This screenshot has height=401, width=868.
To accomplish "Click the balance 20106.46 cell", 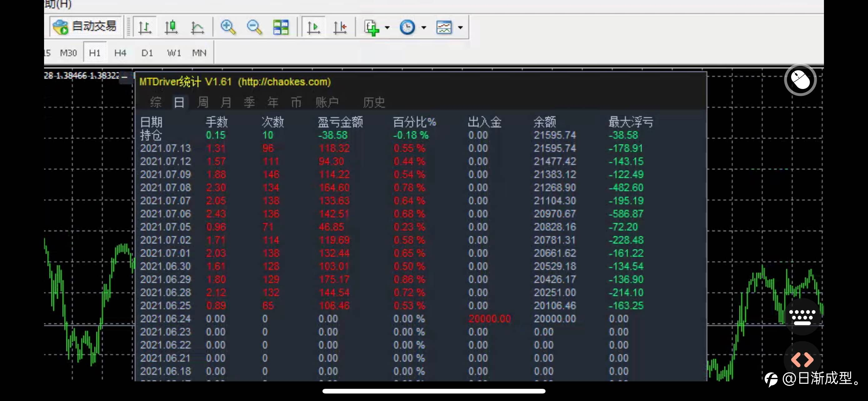I will 555,306.
